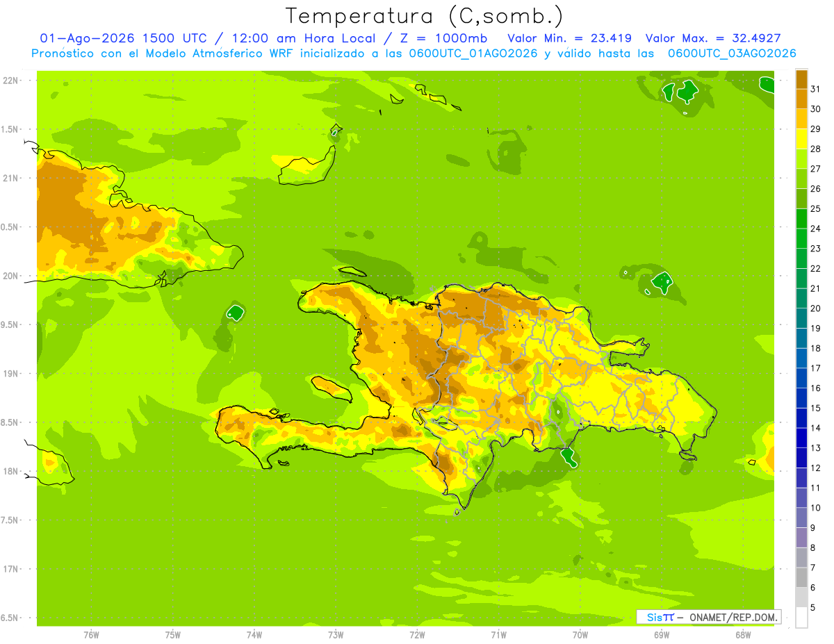The height and width of the screenshot is (644, 834).
Task: Click the orange legend swatch between 30 and 31
Action: pyautogui.click(x=801, y=99)
